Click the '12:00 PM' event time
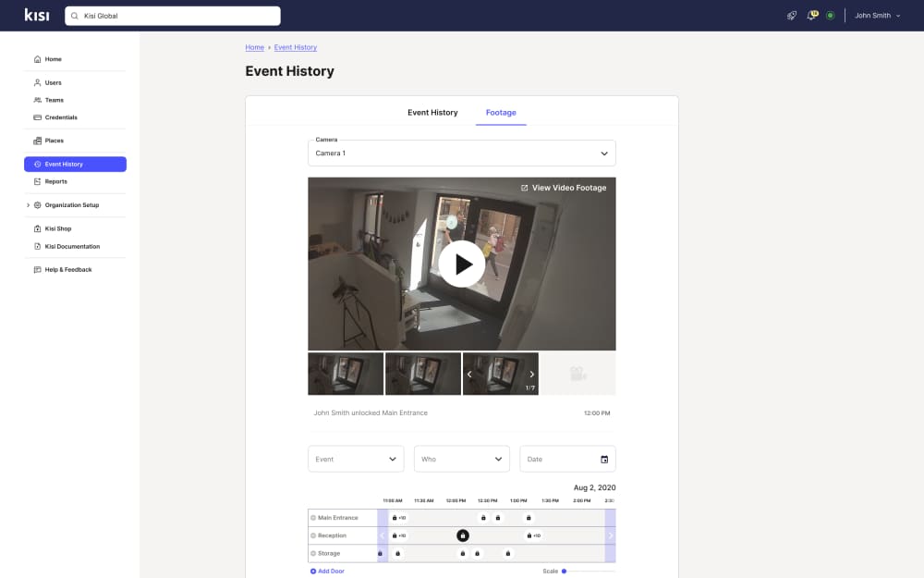 pos(597,412)
